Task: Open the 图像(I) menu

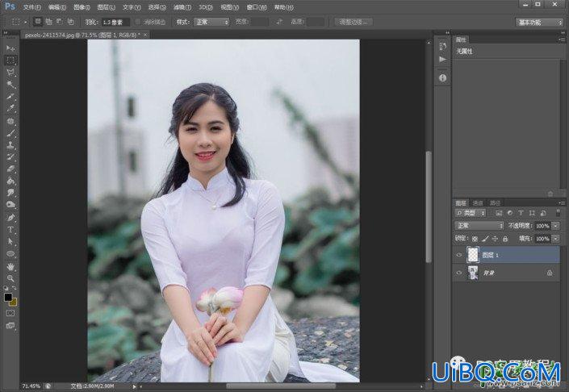Action: [82, 7]
